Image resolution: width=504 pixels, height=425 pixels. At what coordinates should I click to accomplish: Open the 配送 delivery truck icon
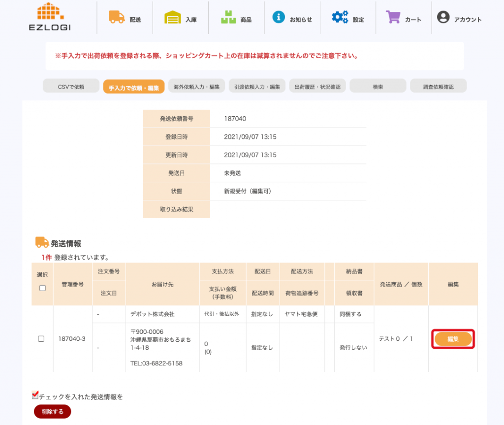(x=117, y=17)
